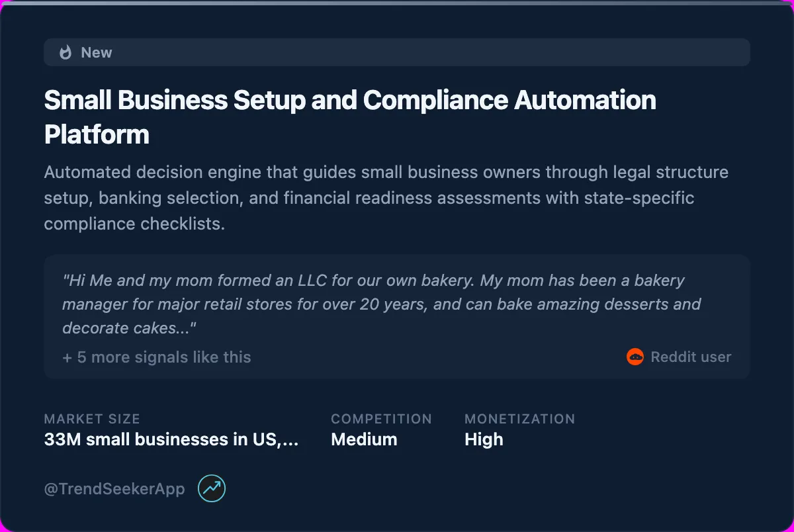Expand the 5 more signals list
The width and height of the screenshot is (794, 532).
(x=156, y=357)
